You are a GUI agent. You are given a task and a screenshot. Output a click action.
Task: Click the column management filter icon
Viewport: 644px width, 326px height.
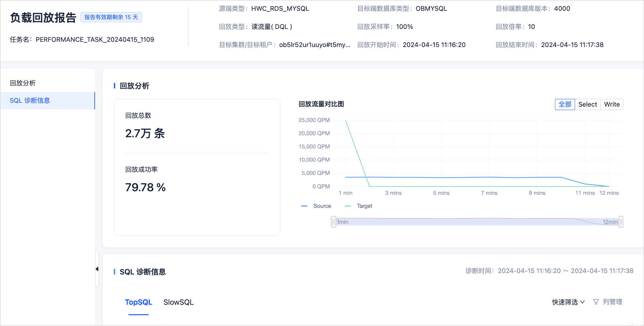click(596, 302)
